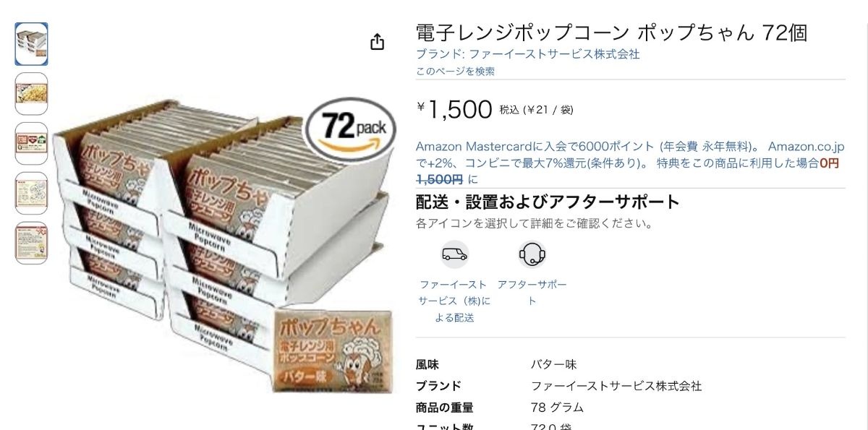Click the share icon above product image

(377, 42)
